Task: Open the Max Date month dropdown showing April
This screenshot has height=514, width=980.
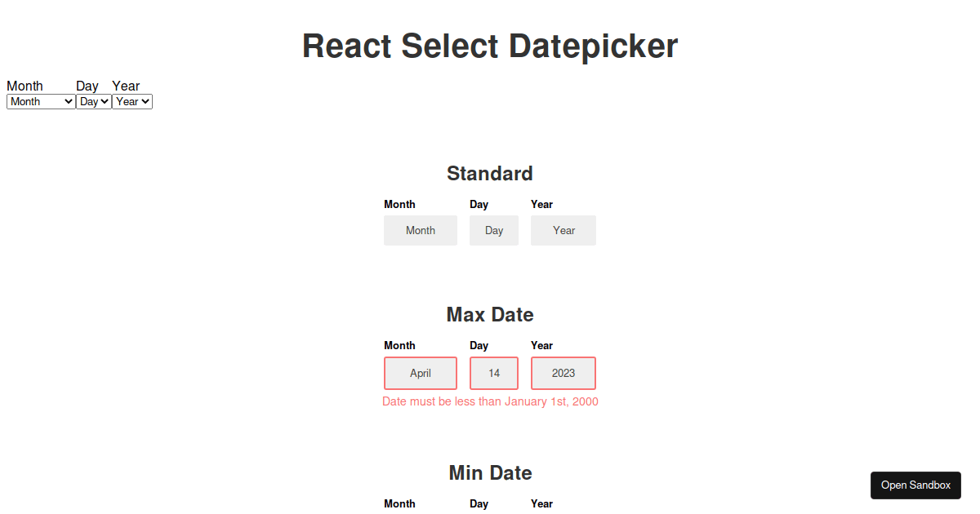Action: [421, 373]
